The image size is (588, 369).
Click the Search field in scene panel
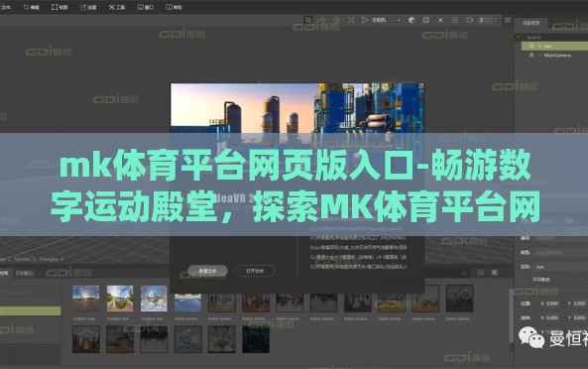[x=556, y=37]
